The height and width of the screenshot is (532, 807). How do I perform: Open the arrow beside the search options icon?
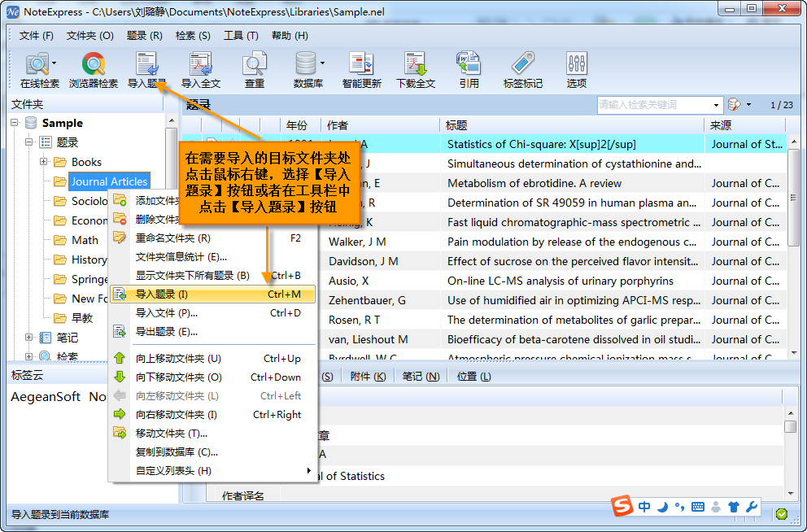(x=749, y=104)
